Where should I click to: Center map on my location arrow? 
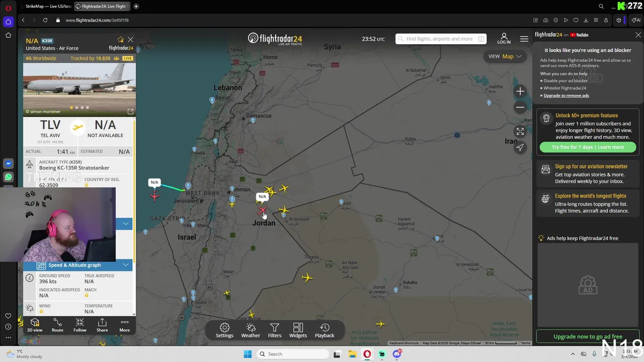(x=520, y=147)
